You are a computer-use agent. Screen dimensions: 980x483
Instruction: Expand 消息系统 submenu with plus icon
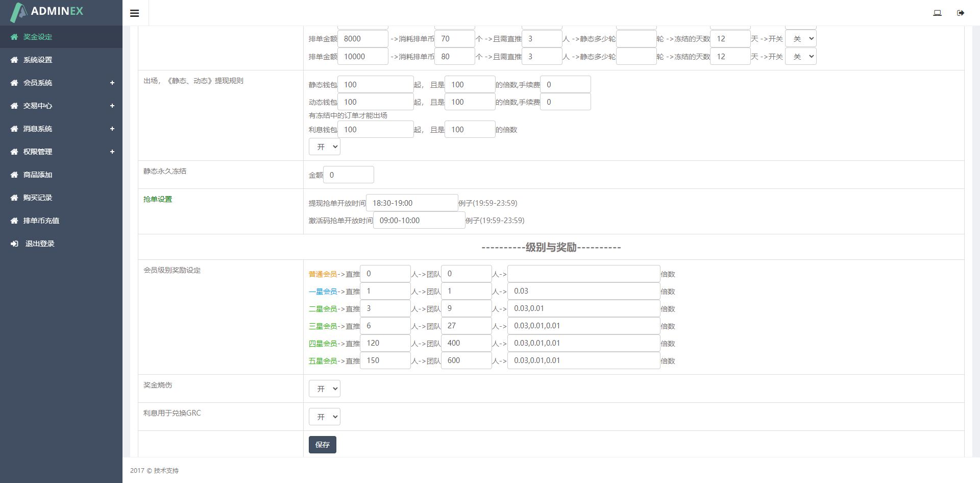112,129
